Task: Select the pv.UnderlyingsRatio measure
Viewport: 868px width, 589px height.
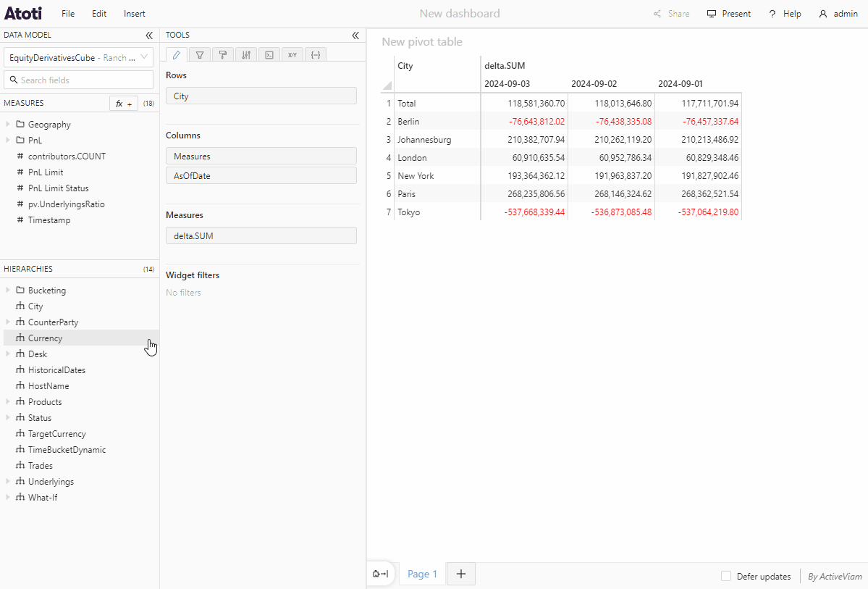Action: (x=67, y=204)
